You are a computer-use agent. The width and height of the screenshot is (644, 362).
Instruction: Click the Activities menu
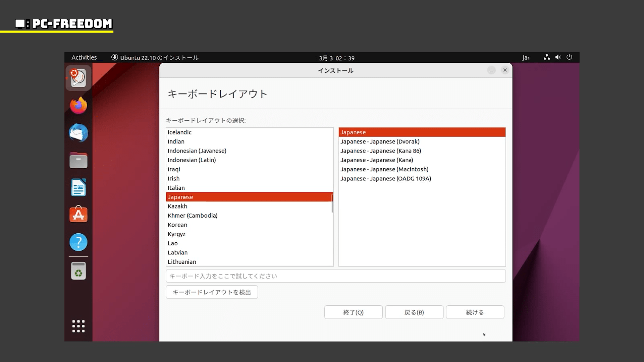coord(84,58)
